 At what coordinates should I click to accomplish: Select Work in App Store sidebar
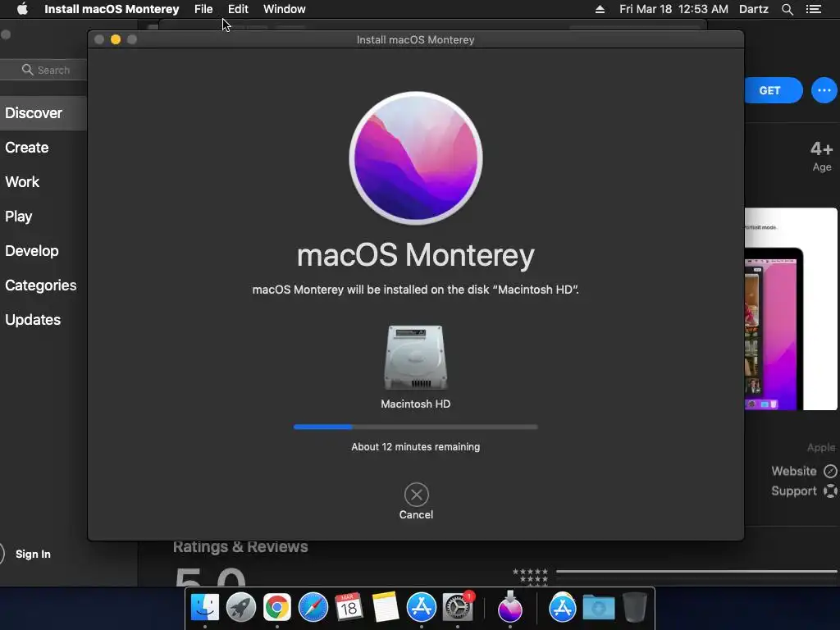22,181
